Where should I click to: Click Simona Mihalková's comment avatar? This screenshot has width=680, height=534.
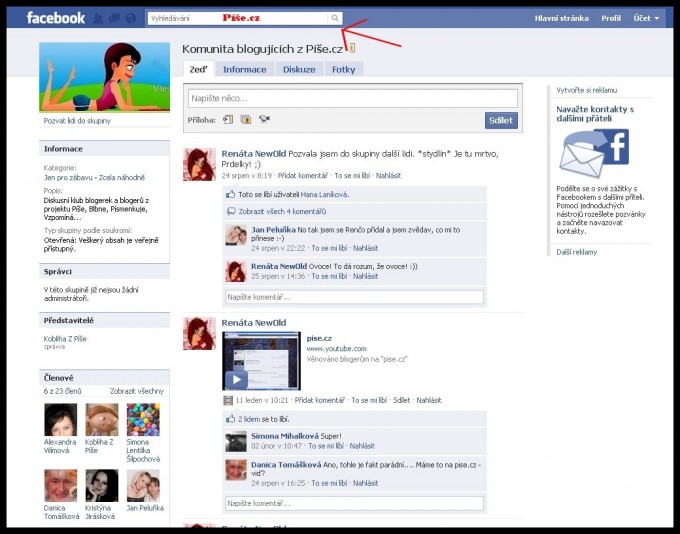pyautogui.click(x=236, y=442)
